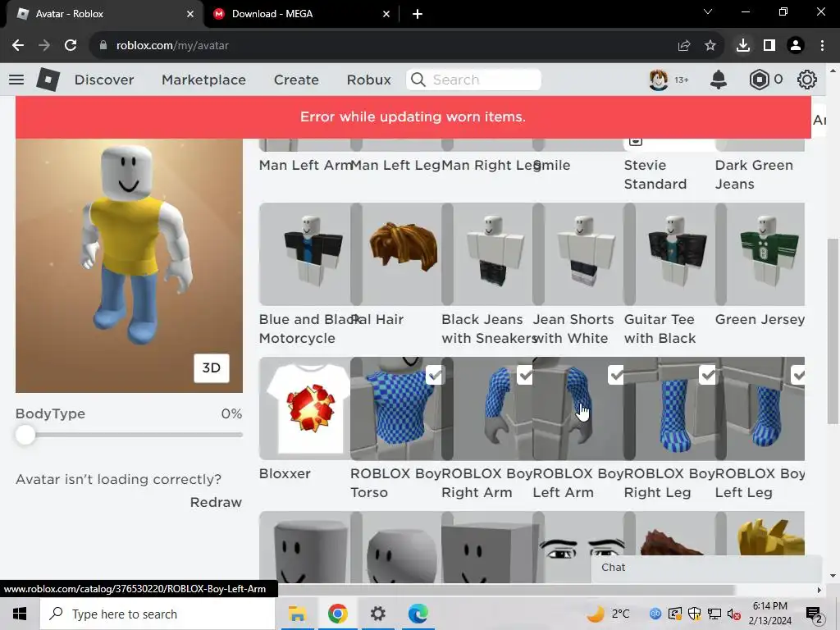Select the Blue and Black Motorcycle shirt thumbnail
This screenshot has width=840, height=630.
click(x=305, y=254)
